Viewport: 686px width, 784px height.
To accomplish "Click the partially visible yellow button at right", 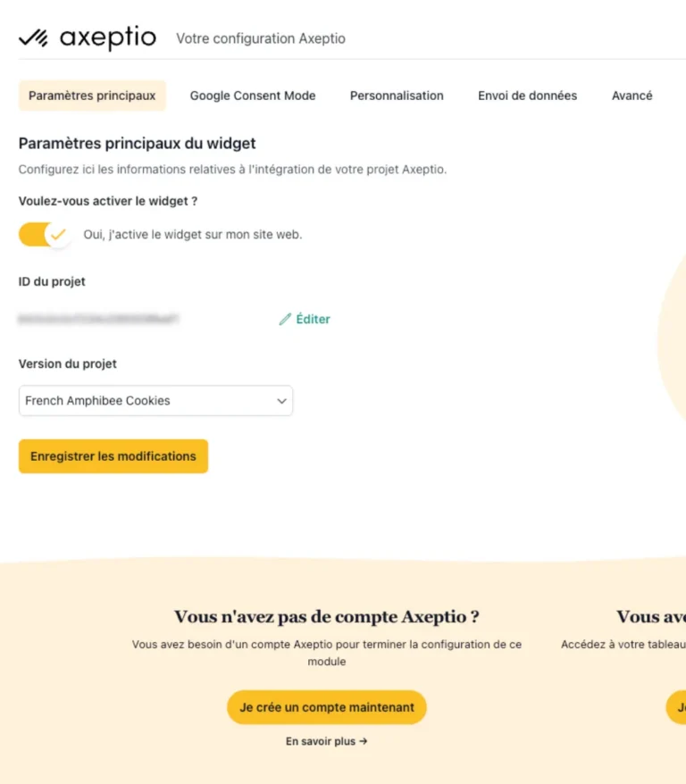I will (x=677, y=707).
